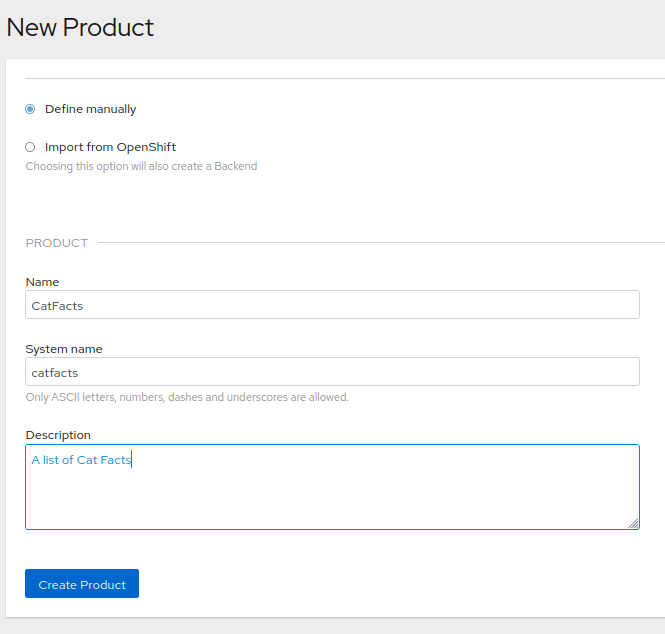This screenshot has height=634, width=665.
Task: Click the New Product page heading
Action: point(80,28)
